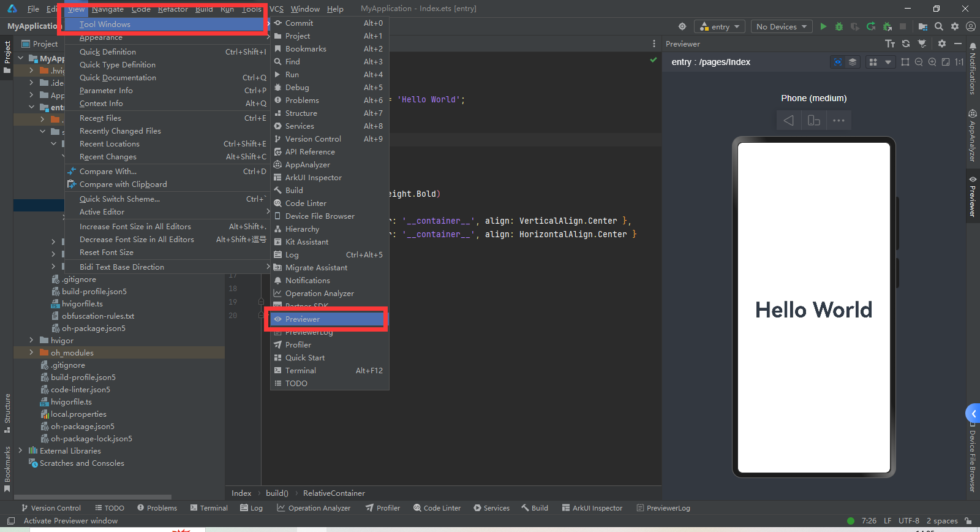Open more preview options ellipsis
980x532 pixels.
tap(839, 120)
